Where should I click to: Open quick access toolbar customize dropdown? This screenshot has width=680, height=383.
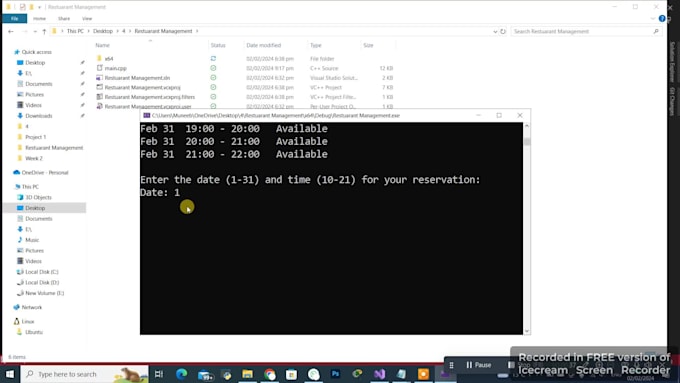pyautogui.click(x=39, y=7)
